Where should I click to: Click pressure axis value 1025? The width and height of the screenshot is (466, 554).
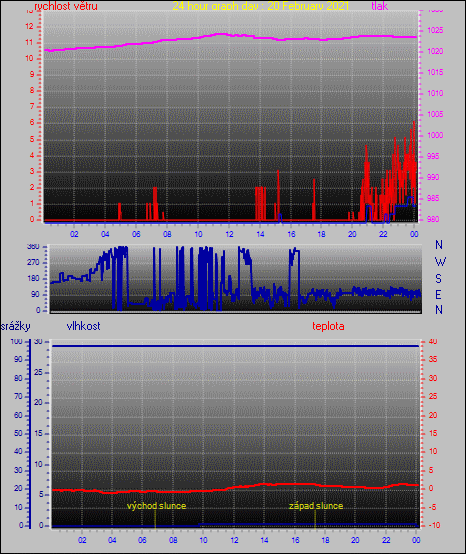(x=435, y=30)
